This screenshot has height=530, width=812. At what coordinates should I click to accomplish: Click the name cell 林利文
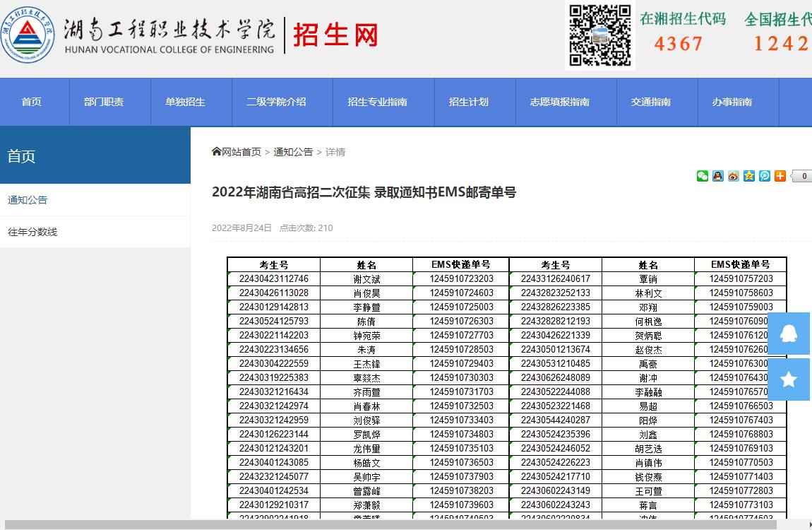[x=648, y=293]
